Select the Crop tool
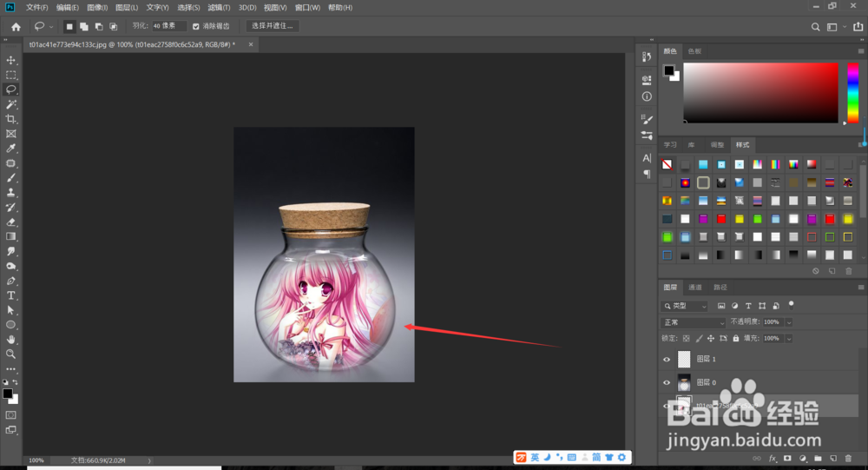 coord(10,119)
